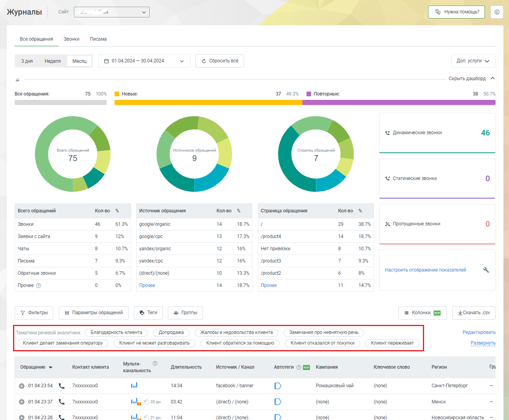Toggle the Благодарность клиента topic tag
This screenshot has height=420, width=509.
116,333
